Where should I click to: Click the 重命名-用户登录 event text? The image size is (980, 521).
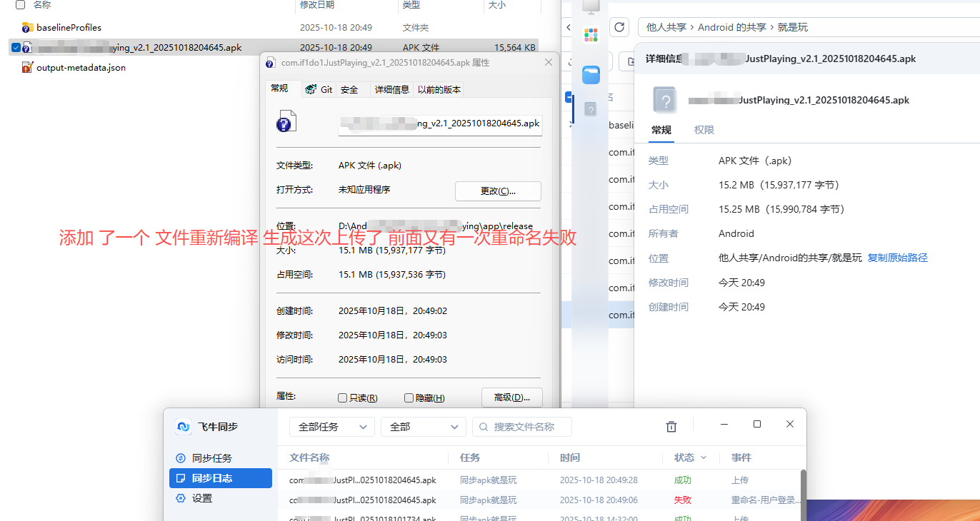[x=766, y=500]
